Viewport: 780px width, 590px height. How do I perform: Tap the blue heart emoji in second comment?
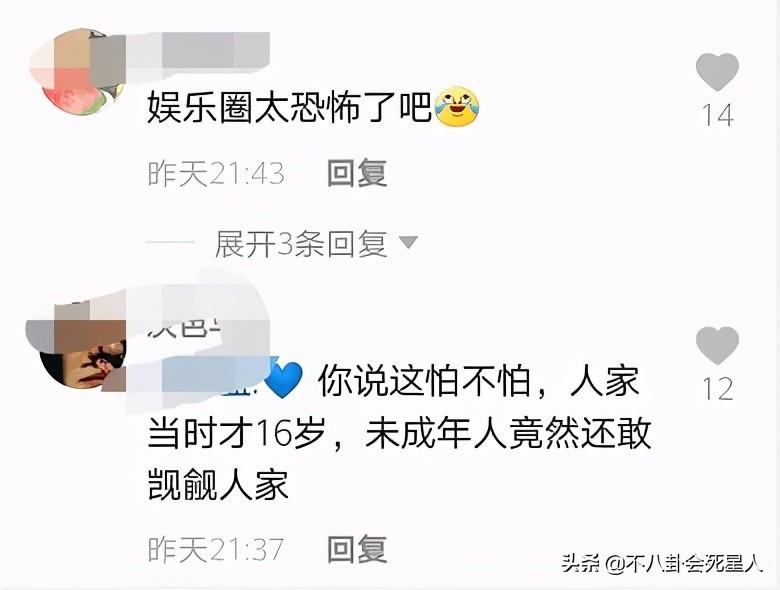coord(284,380)
